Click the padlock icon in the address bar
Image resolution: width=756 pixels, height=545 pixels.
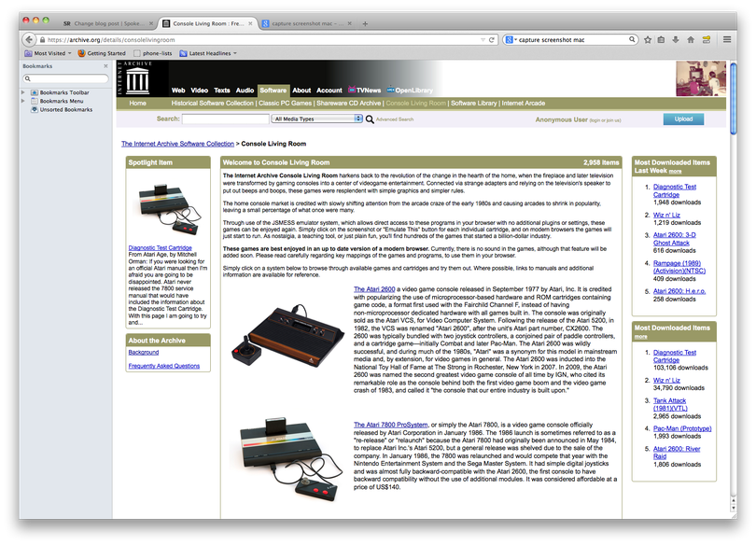(x=42, y=40)
